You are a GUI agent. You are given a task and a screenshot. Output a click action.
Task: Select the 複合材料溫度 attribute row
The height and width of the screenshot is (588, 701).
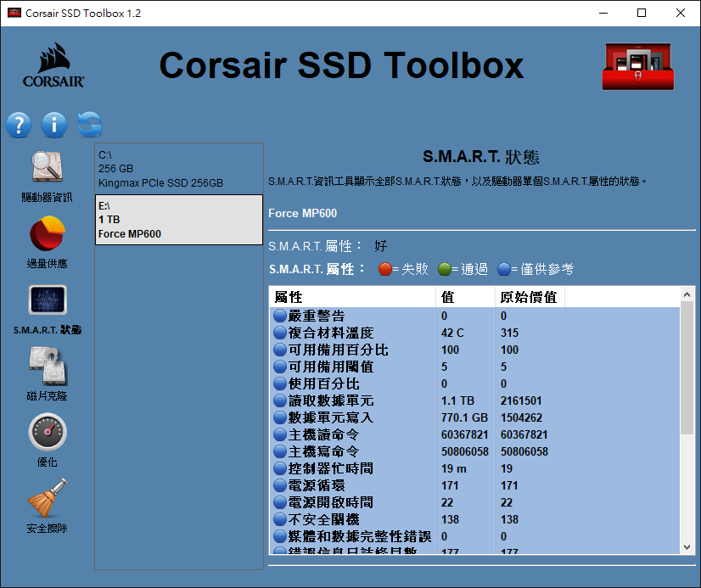coord(474,333)
